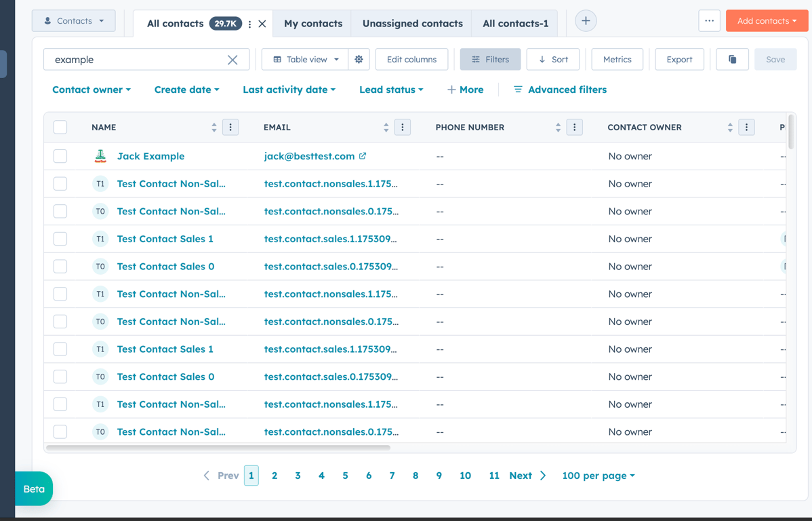The height and width of the screenshot is (521, 812).
Task: Click the horizontal table scrollbar
Action: tap(218, 447)
